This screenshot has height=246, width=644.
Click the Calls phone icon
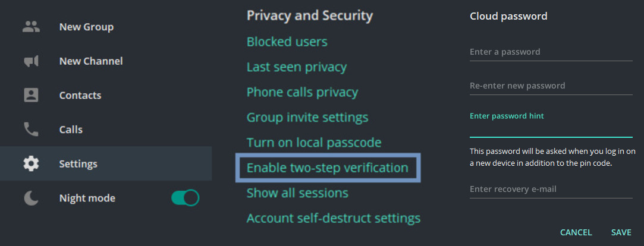point(31,130)
